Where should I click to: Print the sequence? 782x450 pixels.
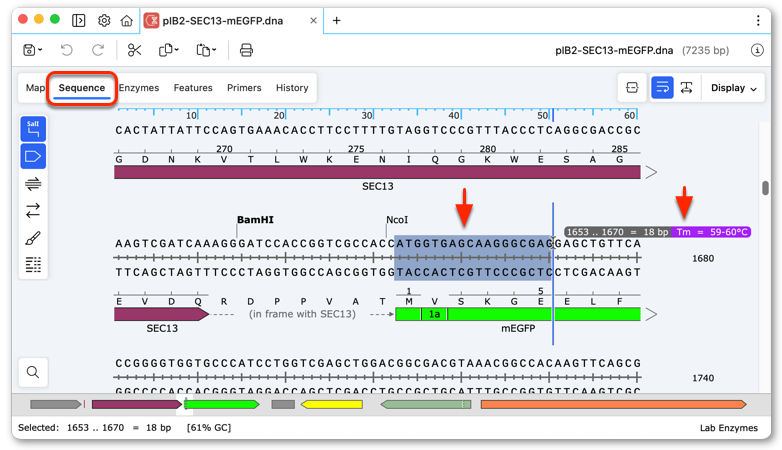coord(246,50)
